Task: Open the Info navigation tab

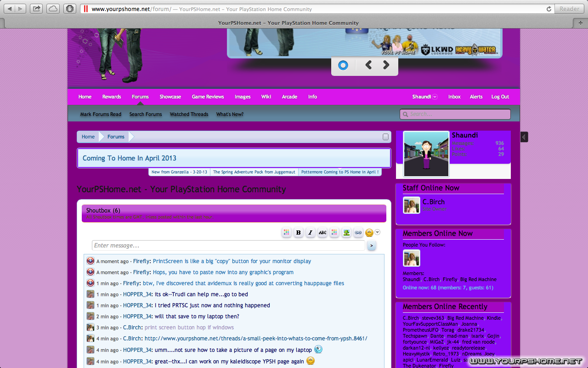Action: [x=312, y=97]
